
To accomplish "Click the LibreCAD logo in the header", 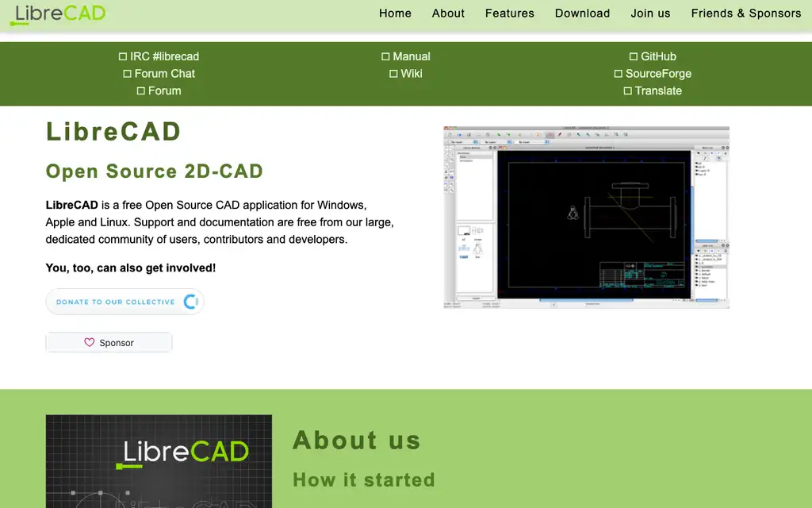I will pos(58,14).
